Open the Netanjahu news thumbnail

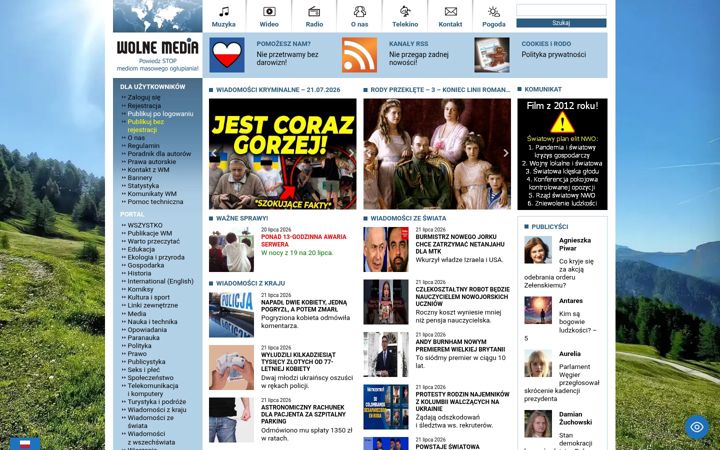pyautogui.click(x=386, y=249)
